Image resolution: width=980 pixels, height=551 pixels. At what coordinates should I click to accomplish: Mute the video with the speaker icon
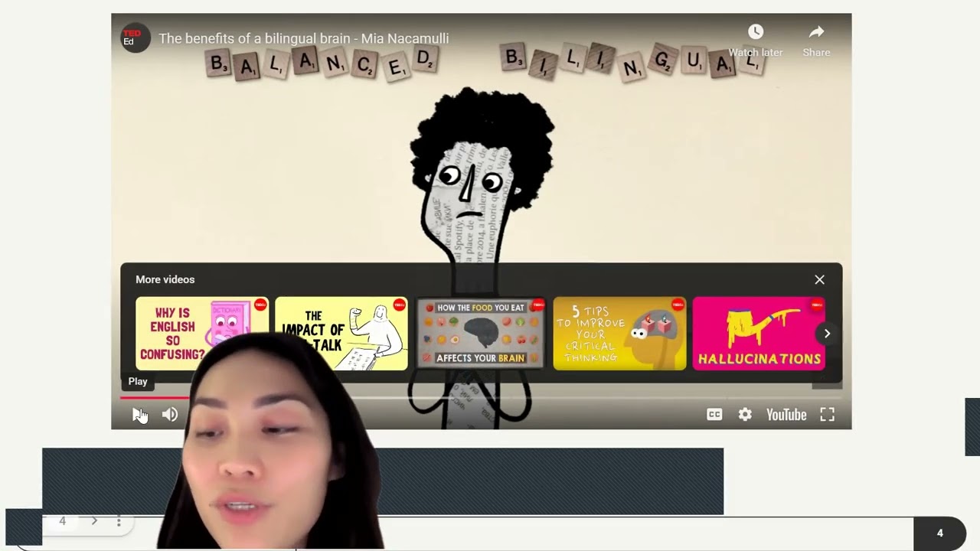tap(170, 414)
